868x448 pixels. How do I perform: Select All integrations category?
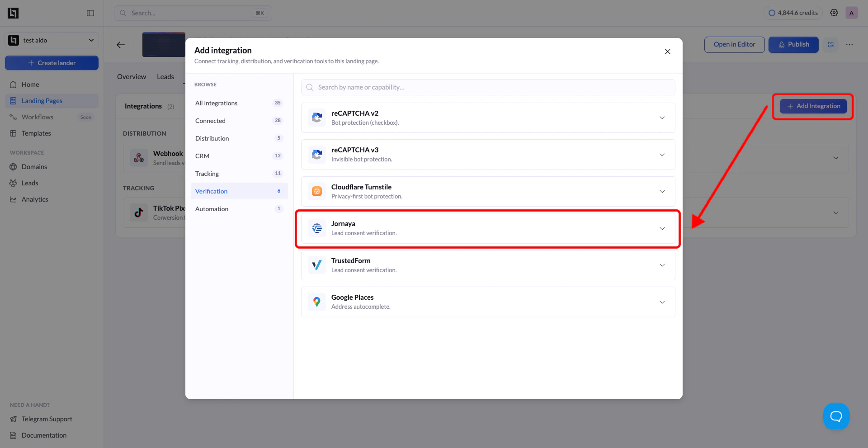(239, 103)
